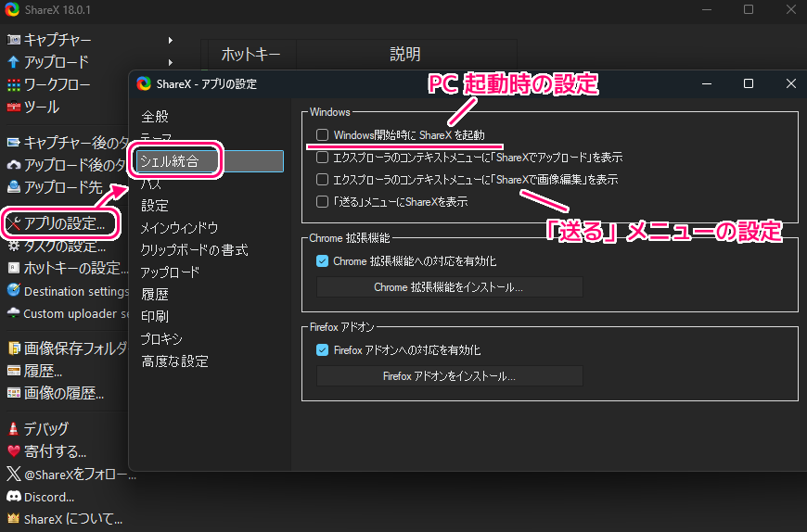The height and width of the screenshot is (532, 807).
Task: Click the gear icon beside タスクの設定
Action: click(14, 246)
